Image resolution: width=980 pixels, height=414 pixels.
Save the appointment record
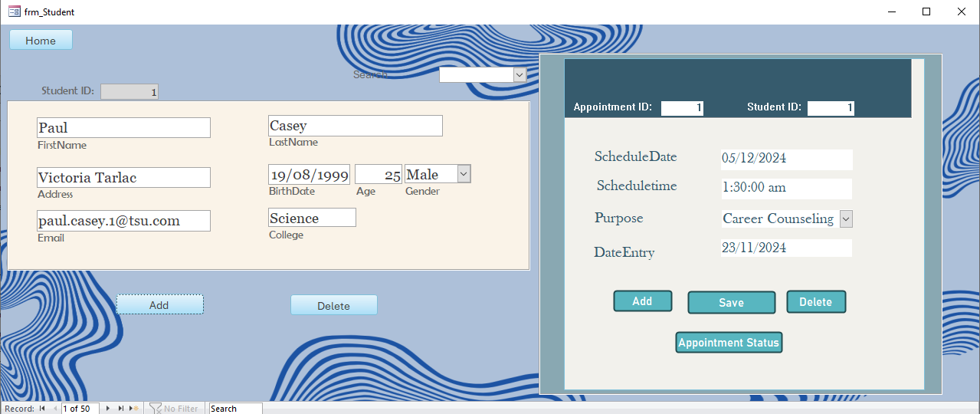click(731, 303)
